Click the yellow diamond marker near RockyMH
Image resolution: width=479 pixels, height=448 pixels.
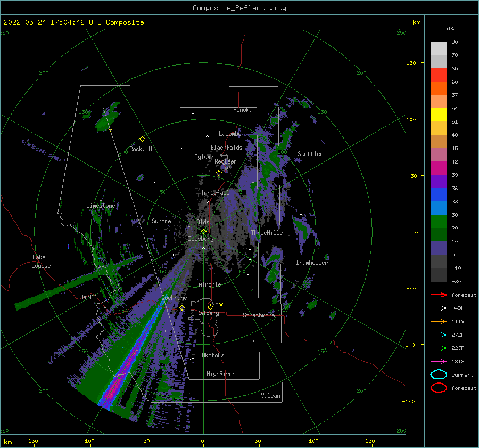142,139
